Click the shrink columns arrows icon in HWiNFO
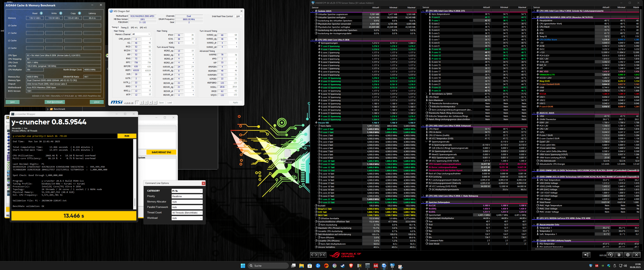The width and height of the screenshot is (644, 270). tap(323, 255)
